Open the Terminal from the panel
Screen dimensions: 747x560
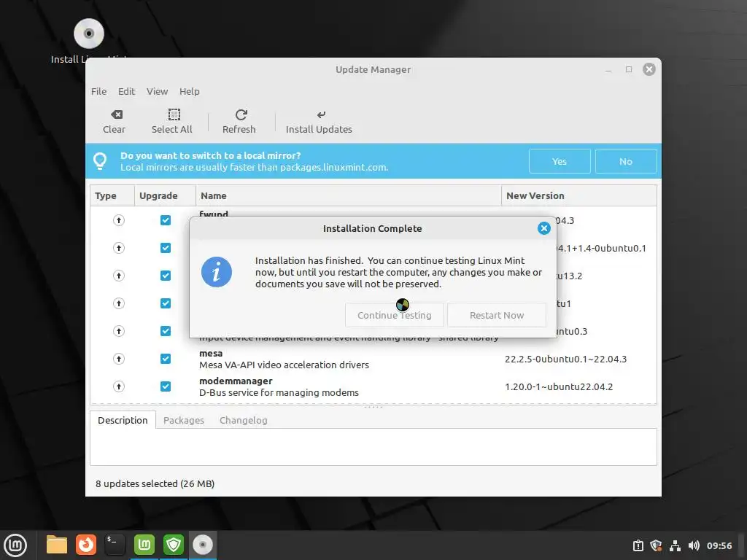tap(115, 545)
